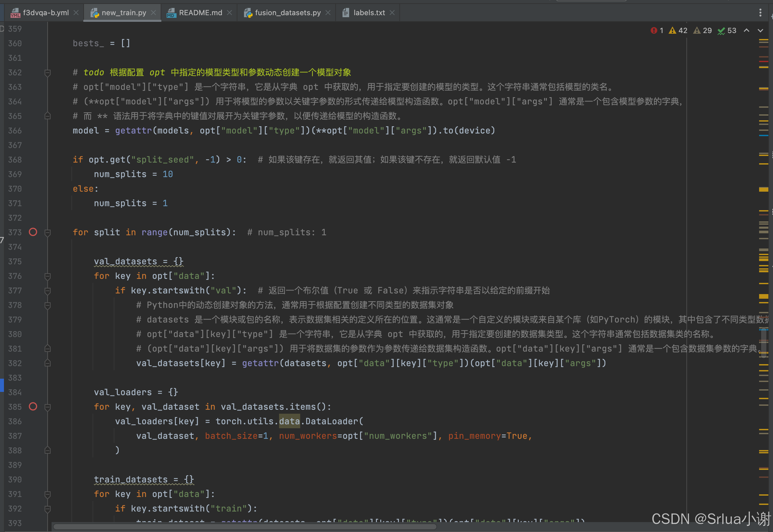Toggle breakpoint on line 373
Image resolution: width=773 pixels, height=532 pixels.
33,232
